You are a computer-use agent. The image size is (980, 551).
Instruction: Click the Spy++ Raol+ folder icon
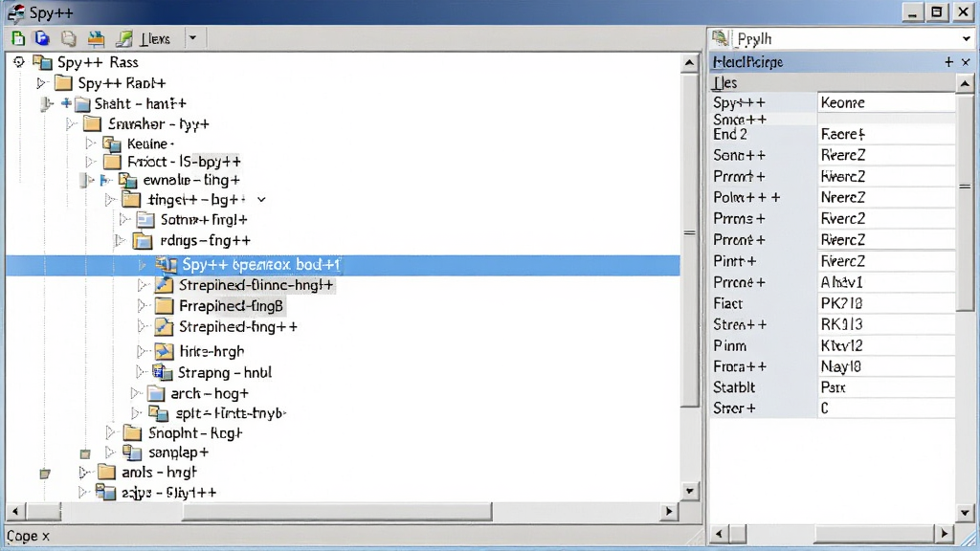coord(63,83)
